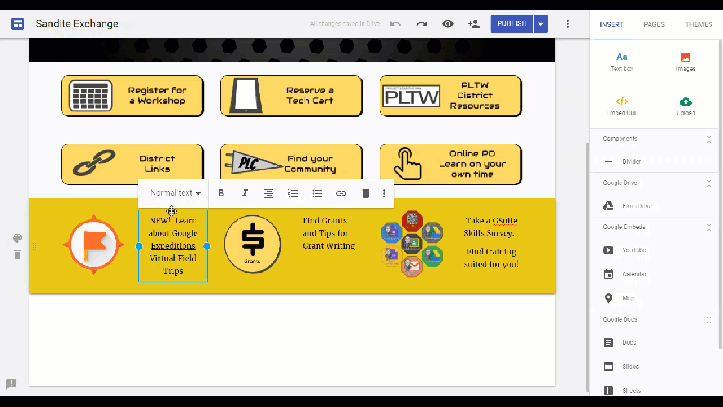The height and width of the screenshot is (407, 723).
Task: Toggle italic formatting in text toolbar
Action: [245, 193]
